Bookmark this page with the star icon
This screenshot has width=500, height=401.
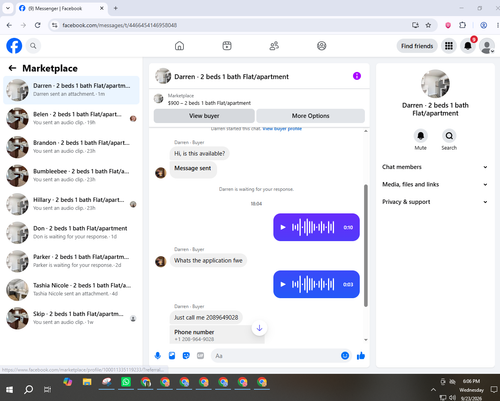click(x=428, y=25)
